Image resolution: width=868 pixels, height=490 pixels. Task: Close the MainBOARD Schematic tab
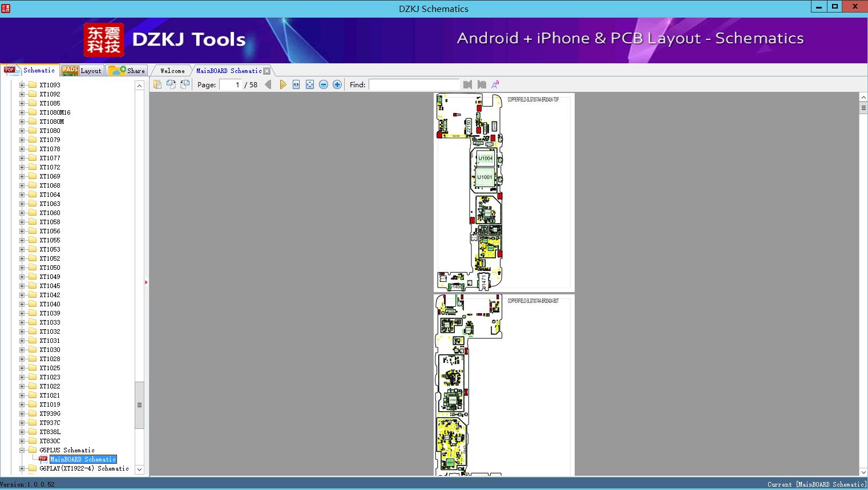267,71
